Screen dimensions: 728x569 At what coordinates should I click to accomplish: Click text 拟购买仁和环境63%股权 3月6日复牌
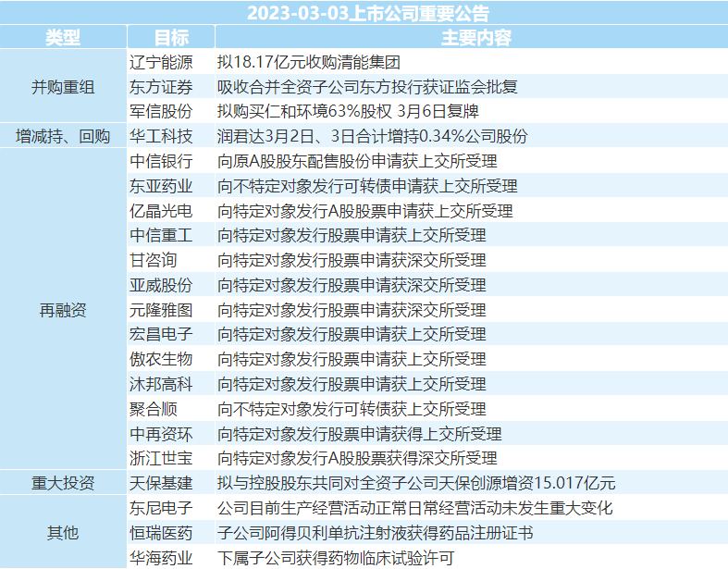pos(348,111)
